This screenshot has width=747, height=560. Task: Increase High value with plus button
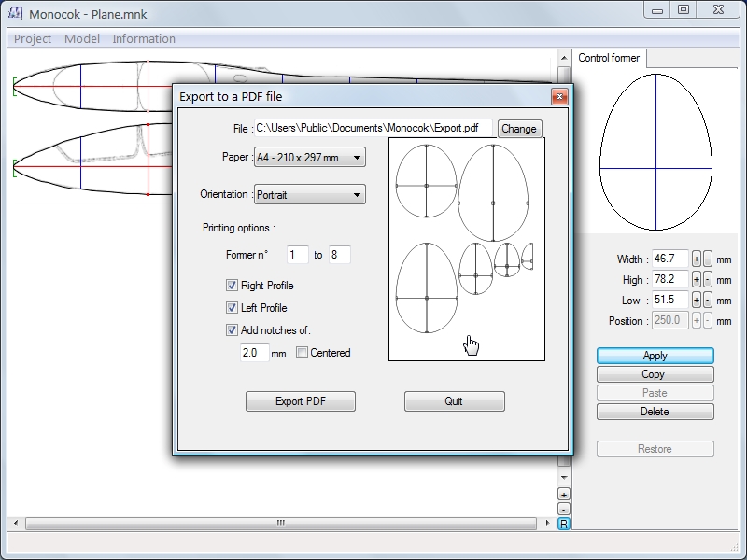(696, 279)
